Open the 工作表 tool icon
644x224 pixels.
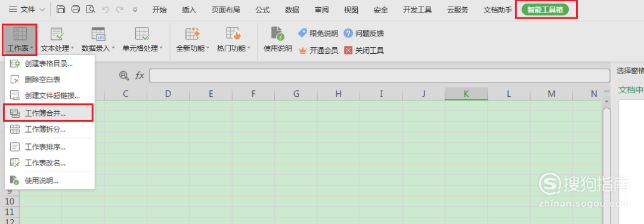tap(20, 34)
